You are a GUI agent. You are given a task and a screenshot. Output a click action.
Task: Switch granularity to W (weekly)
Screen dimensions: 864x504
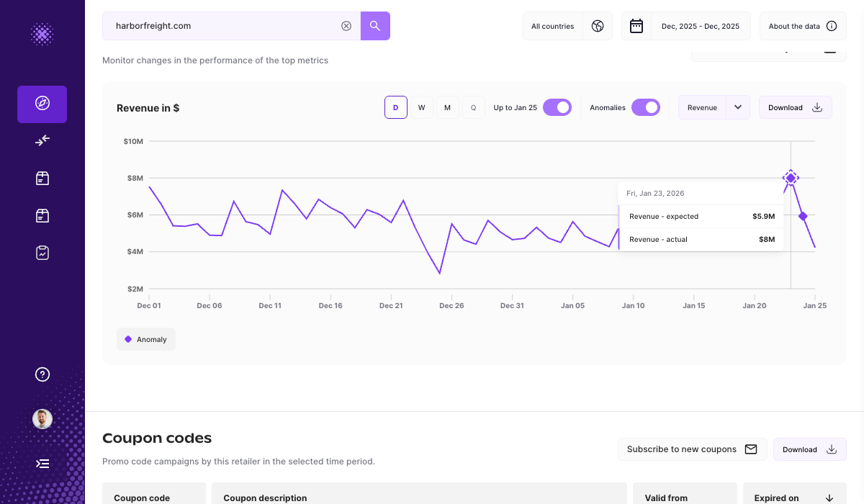tap(422, 107)
